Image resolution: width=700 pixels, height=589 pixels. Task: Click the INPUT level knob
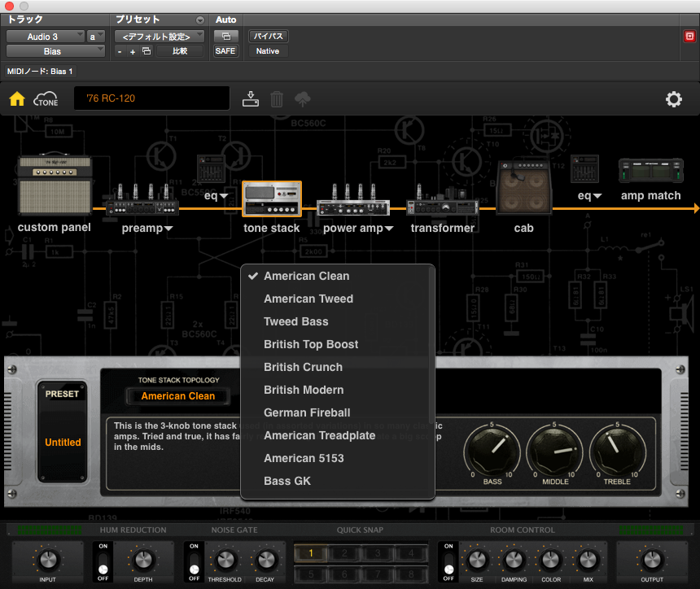tap(48, 561)
